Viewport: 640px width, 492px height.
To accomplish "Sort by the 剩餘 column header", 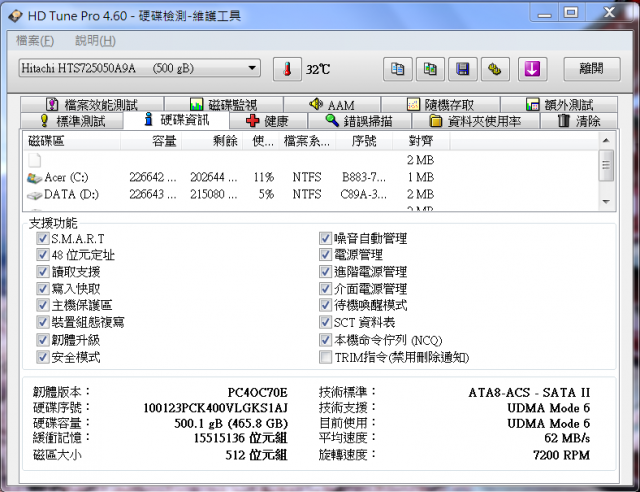I will point(212,141).
